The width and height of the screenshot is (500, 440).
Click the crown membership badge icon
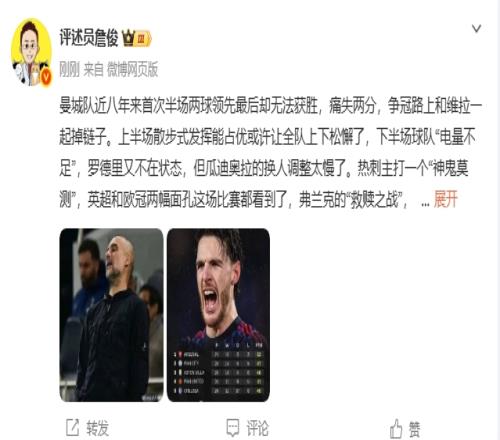coord(128,38)
